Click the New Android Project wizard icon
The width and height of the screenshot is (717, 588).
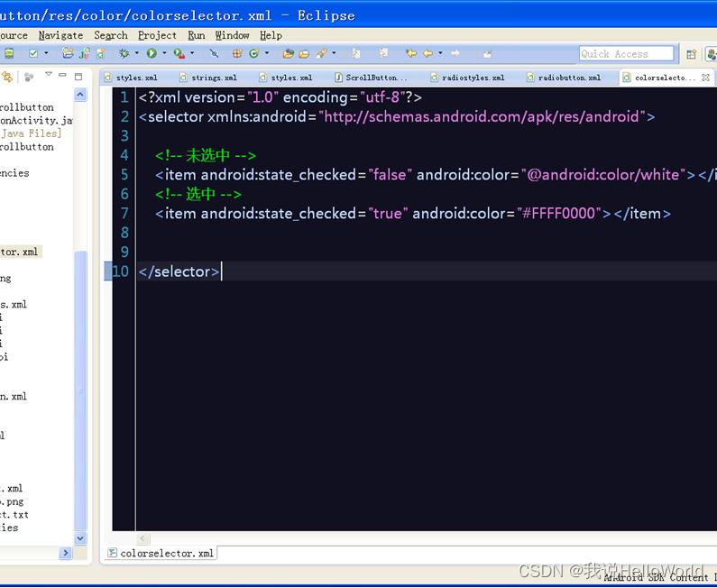pyautogui.click(x=68, y=53)
